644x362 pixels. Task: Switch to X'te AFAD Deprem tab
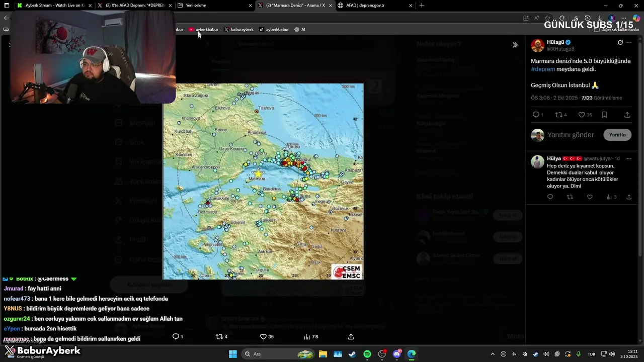click(x=133, y=6)
